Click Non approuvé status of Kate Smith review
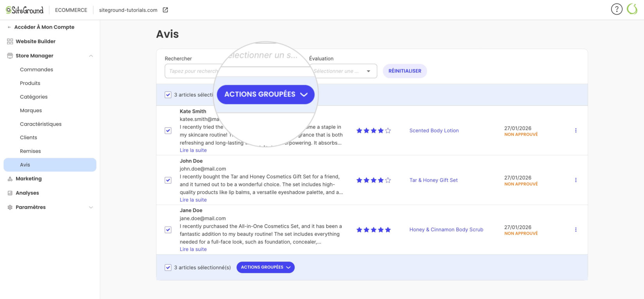 pos(521,134)
